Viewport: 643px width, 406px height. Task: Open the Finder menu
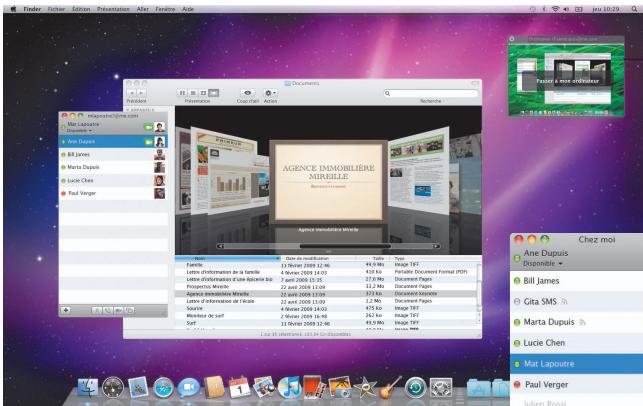[x=32, y=9]
